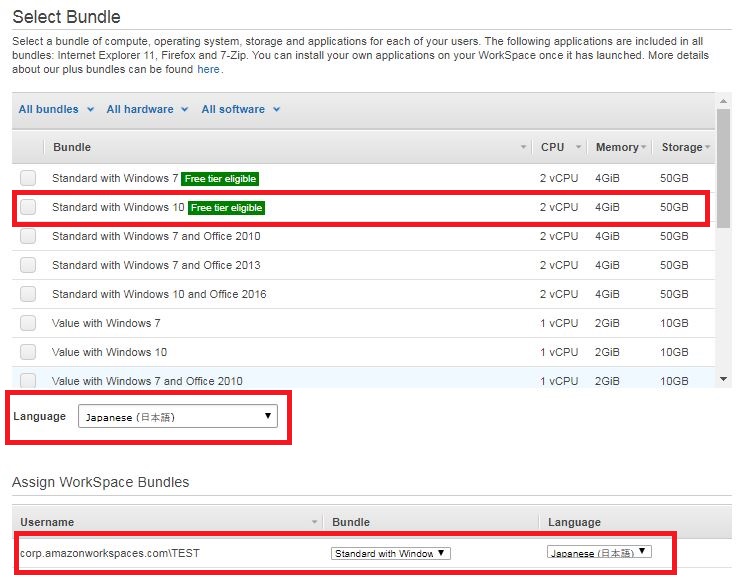
Task: Open Language dropdown in Assign WorkSpace Bundles row
Action: click(599, 552)
